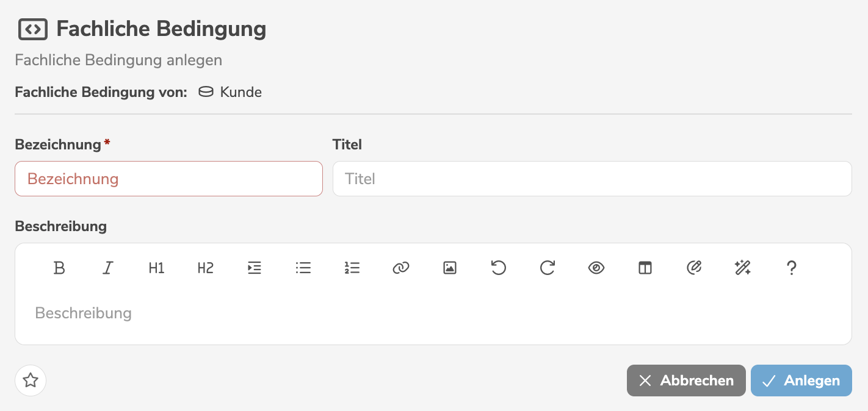Viewport: 868px width, 411px height.
Task: Toggle bold formatting in Beschreibung editor
Action: tap(59, 267)
